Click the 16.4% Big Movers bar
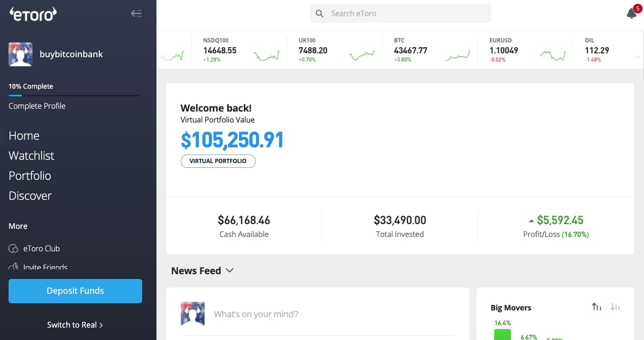The image size is (644, 340). coord(502,335)
